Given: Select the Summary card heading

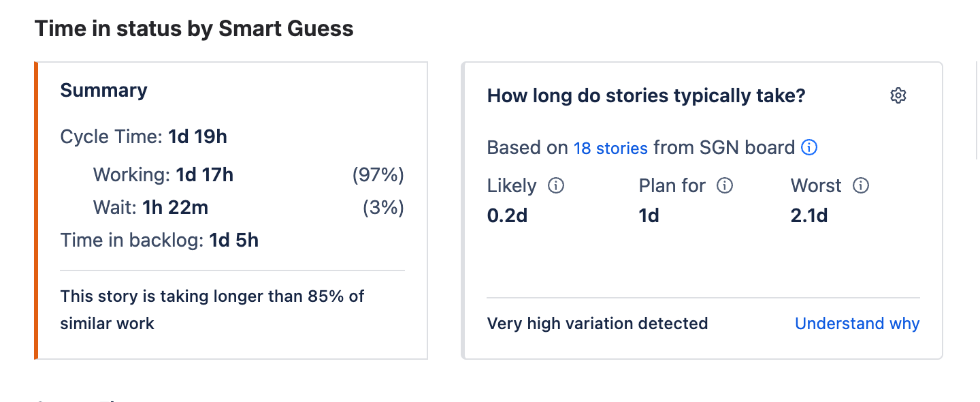Looking at the screenshot, I should 103,91.
